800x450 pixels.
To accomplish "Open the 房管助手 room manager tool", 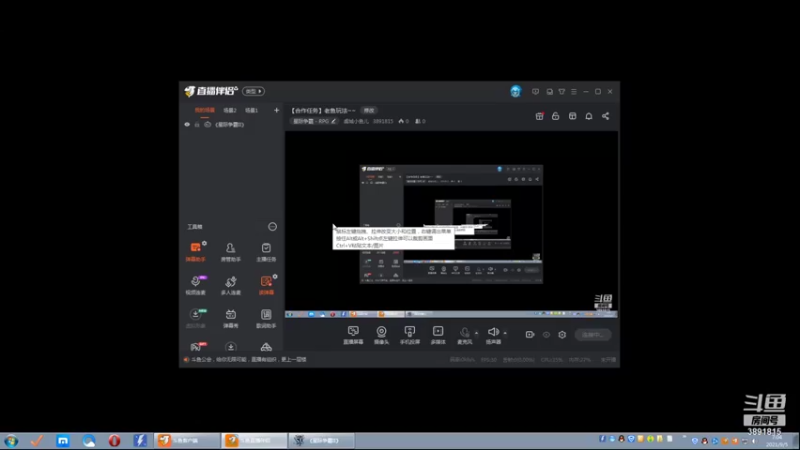I will click(231, 252).
